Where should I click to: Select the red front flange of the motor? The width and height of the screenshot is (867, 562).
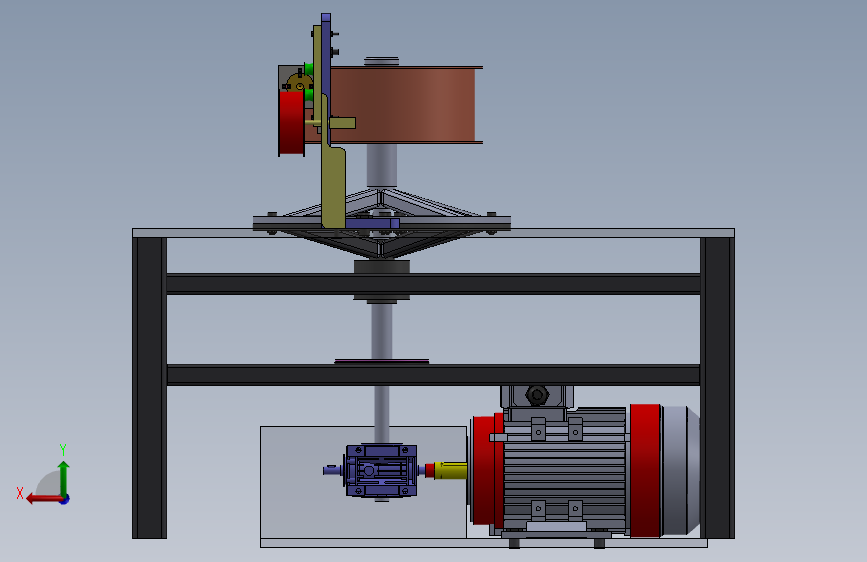tap(487, 470)
